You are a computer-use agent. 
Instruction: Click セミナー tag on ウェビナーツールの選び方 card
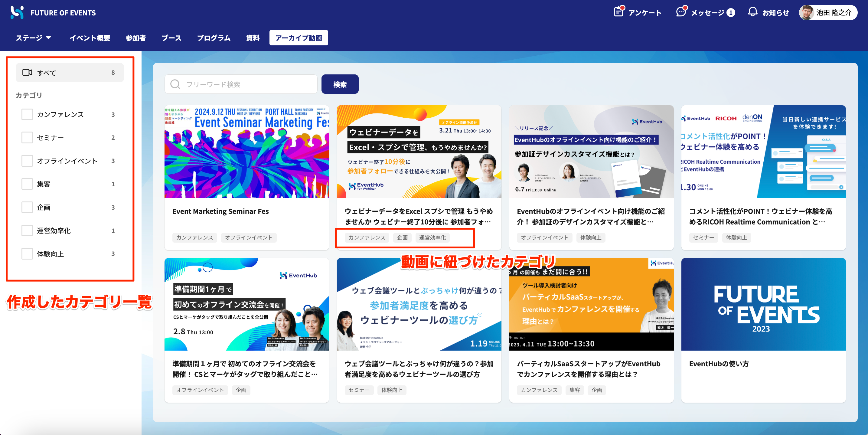pos(359,390)
